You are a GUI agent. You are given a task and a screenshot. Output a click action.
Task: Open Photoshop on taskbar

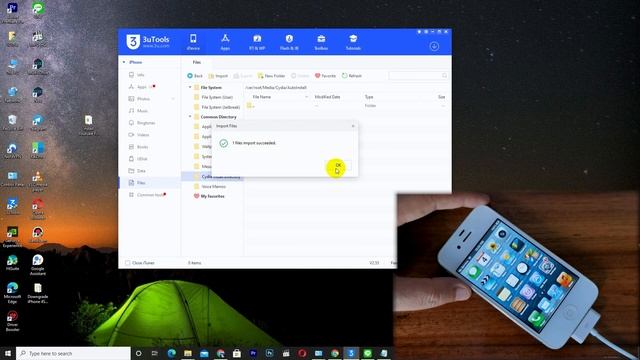pyautogui.click(x=269, y=353)
